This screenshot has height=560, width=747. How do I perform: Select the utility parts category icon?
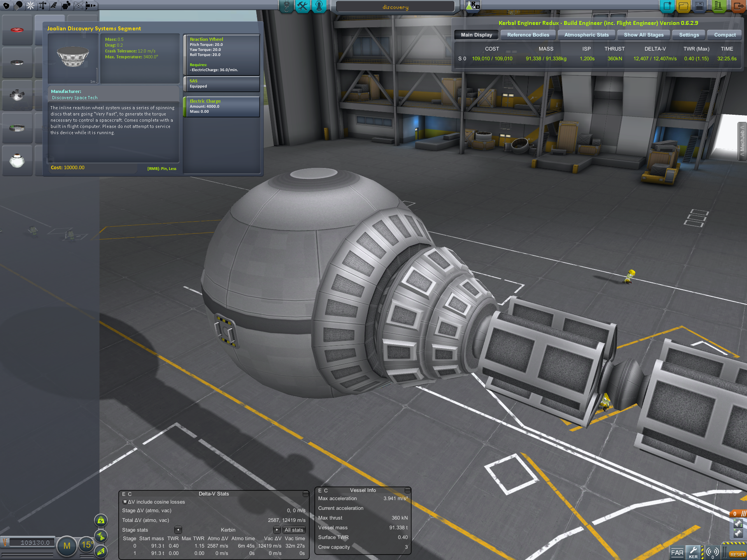coord(66,5)
